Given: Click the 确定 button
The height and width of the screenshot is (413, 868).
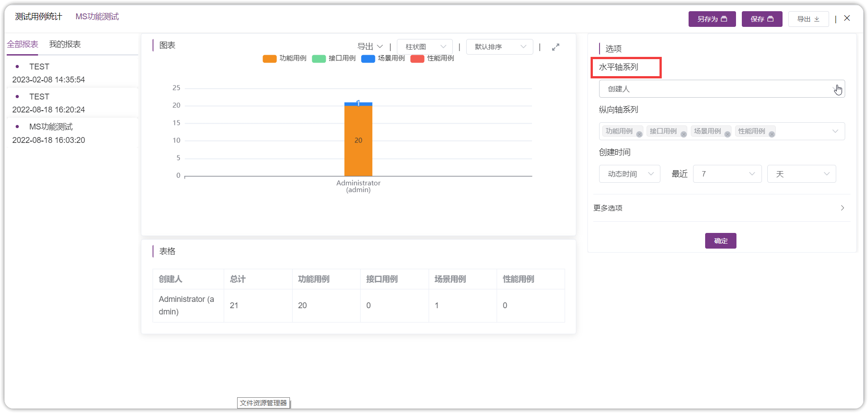Looking at the screenshot, I should [x=720, y=241].
